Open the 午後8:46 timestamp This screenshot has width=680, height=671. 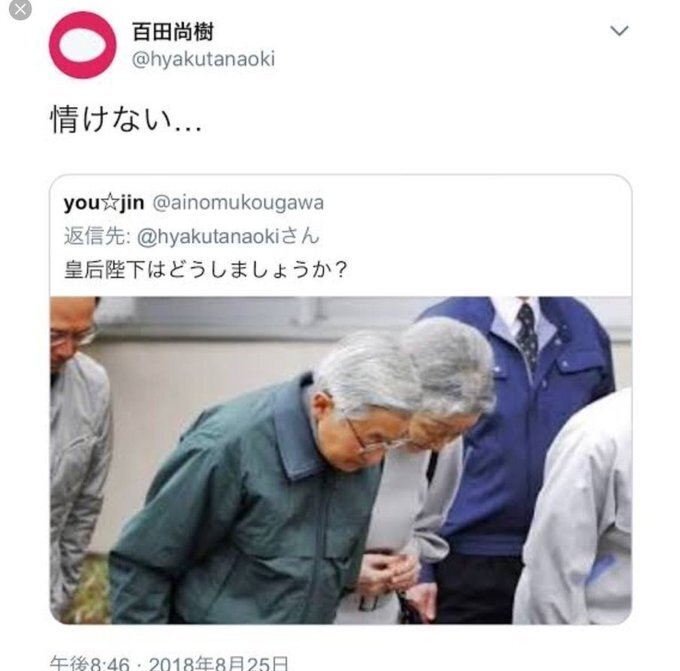[90, 663]
